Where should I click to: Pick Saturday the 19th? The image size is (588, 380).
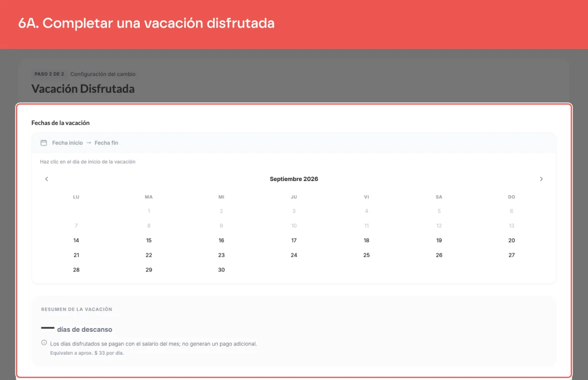tap(439, 240)
